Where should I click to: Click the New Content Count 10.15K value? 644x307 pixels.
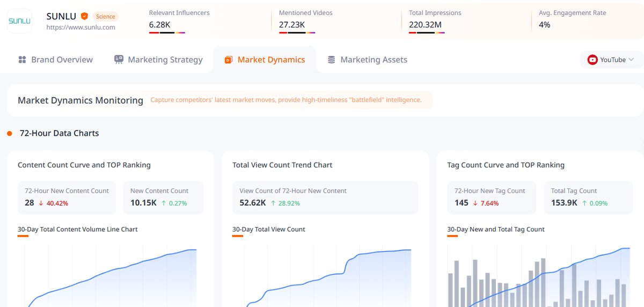point(143,203)
